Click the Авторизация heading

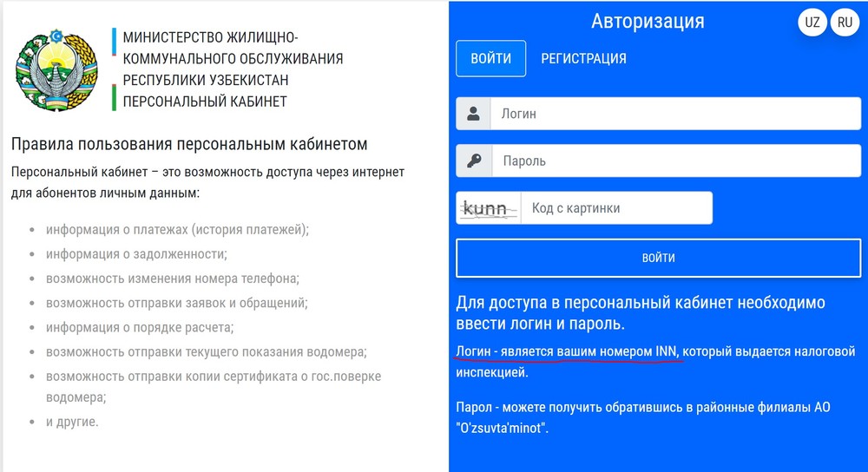pyautogui.click(x=648, y=21)
